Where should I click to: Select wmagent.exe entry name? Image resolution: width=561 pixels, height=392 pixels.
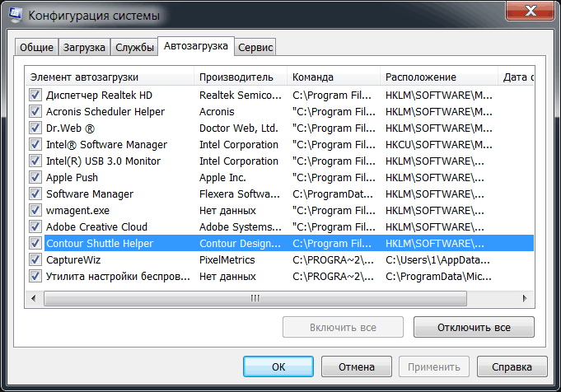77,210
